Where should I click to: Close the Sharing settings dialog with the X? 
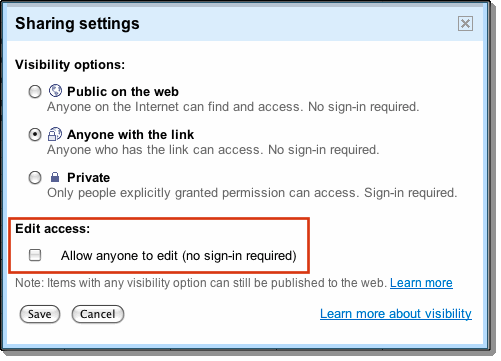[x=465, y=24]
